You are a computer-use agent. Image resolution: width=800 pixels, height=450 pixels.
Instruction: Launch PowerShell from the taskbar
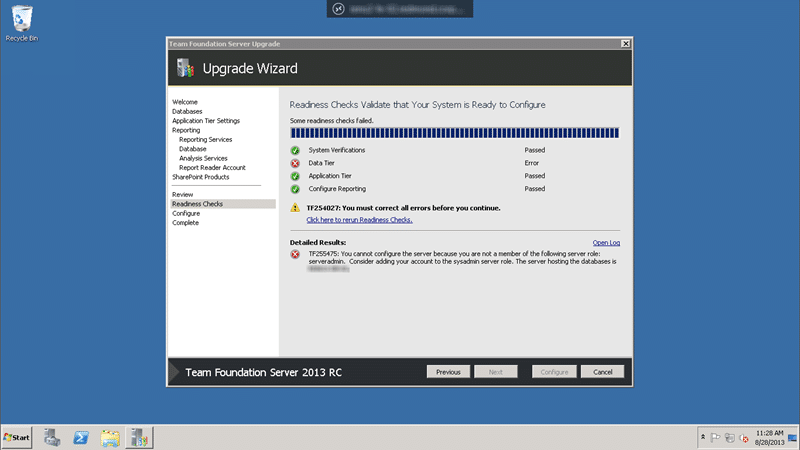tap(81, 438)
